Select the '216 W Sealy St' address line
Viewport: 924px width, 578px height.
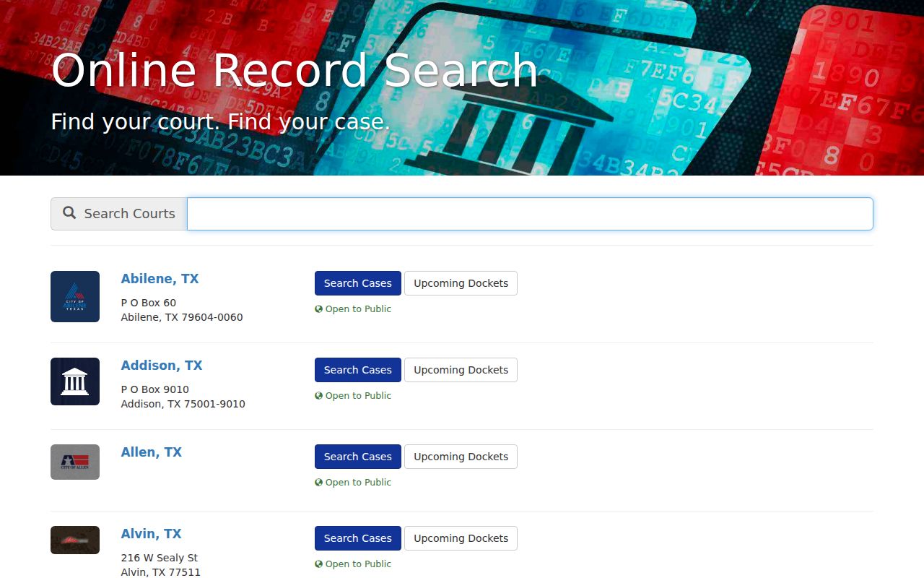(x=160, y=558)
